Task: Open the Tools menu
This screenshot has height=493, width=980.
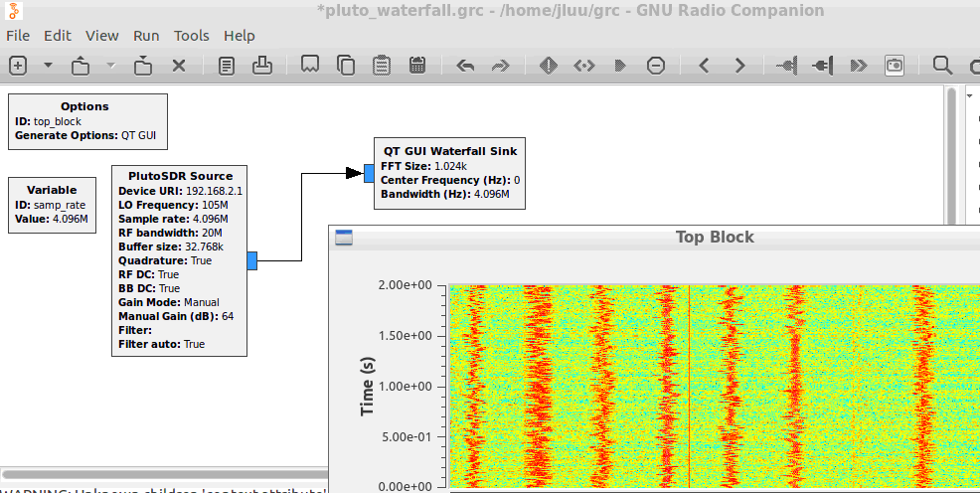Action: [x=191, y=36]
